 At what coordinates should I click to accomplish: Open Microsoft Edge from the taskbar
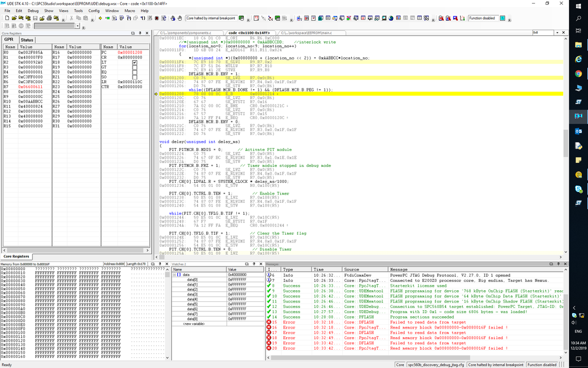click(578, 59)
